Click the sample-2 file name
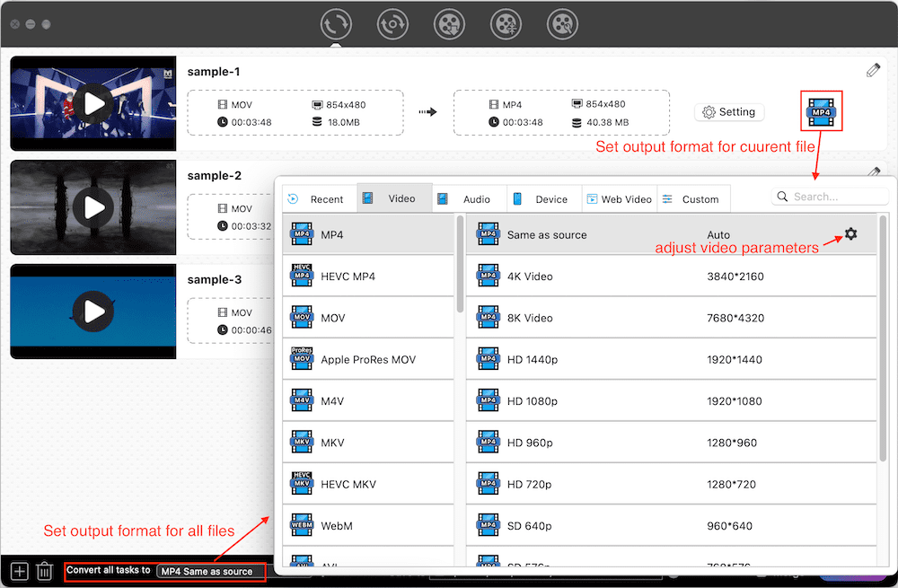The height and width of the screenshot is (588, 898). tap(215, 175)
